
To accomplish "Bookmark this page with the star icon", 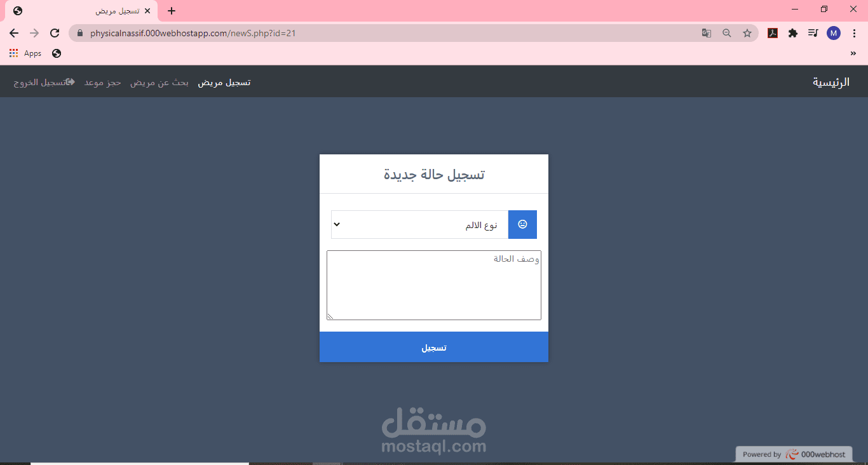I will [x=747, y=33].
